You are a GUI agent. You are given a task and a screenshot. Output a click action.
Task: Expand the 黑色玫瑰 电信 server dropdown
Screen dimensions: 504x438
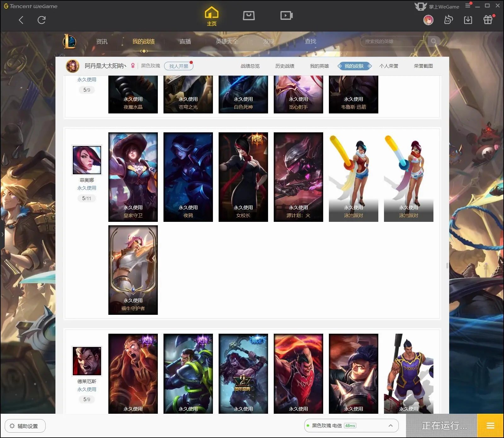pos(351,426)
